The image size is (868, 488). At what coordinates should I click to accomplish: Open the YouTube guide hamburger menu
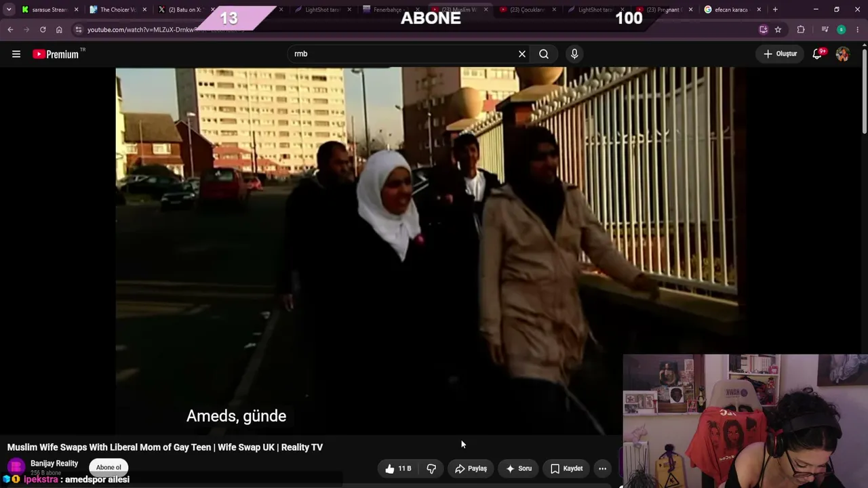[16, 54]
